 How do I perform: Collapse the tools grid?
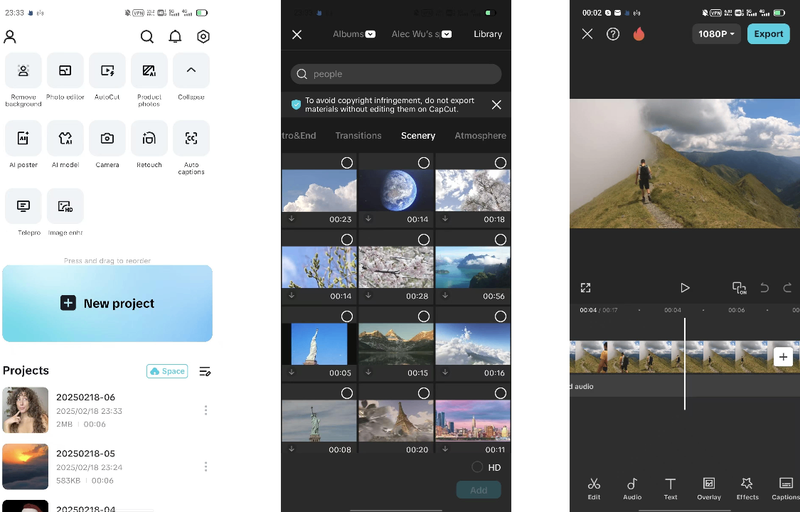(x=191, y=70)
